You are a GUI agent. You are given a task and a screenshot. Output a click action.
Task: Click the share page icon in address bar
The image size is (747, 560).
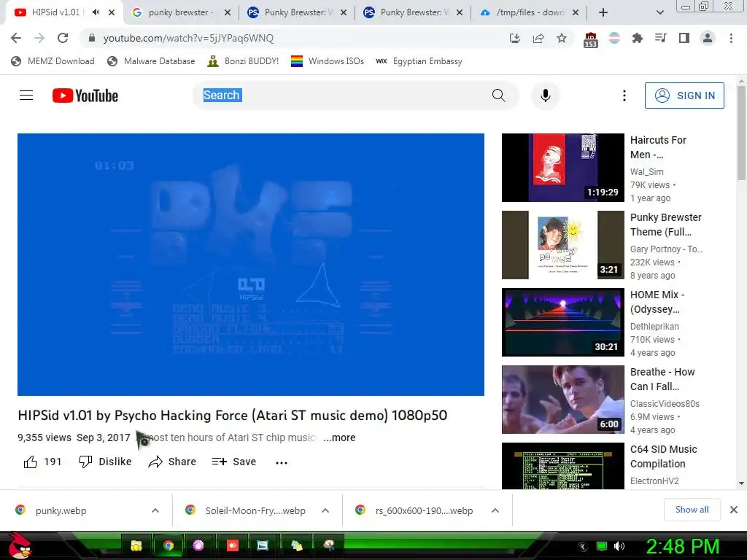pyautogui.click(x=538, y=38)
